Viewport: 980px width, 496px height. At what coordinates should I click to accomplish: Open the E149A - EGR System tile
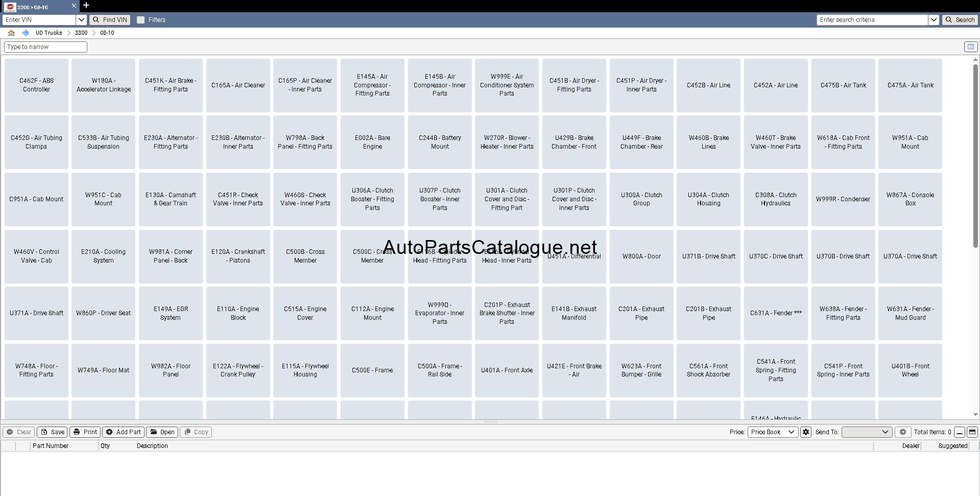(171, 313)
